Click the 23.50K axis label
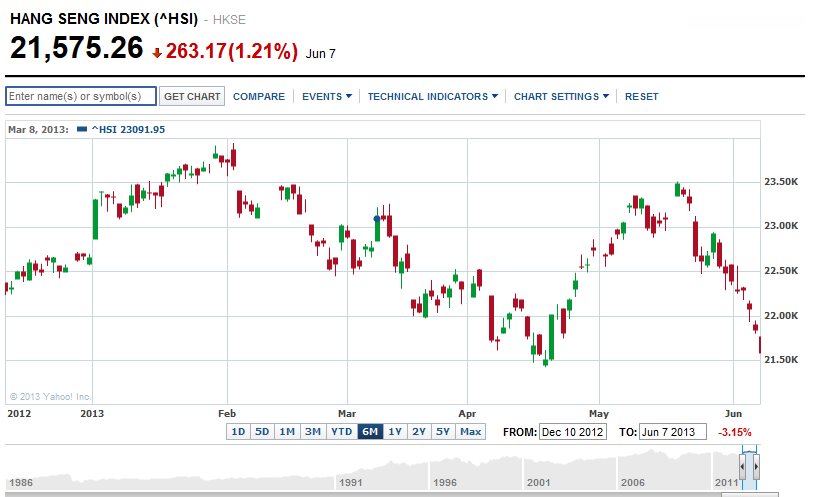 click(x=781, y=181)
